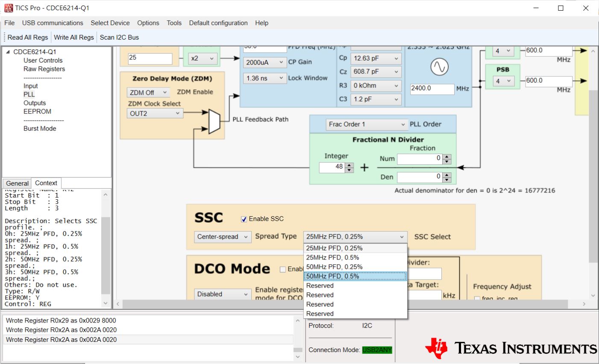
Task: Decrease the fraction Den value
Action: 447,180
